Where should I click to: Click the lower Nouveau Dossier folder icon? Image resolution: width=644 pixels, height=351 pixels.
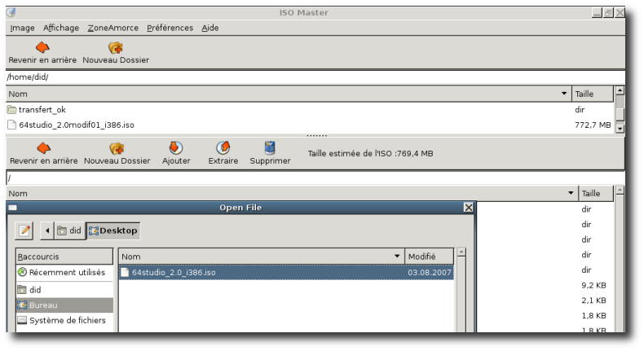click(x=117, y=148)
